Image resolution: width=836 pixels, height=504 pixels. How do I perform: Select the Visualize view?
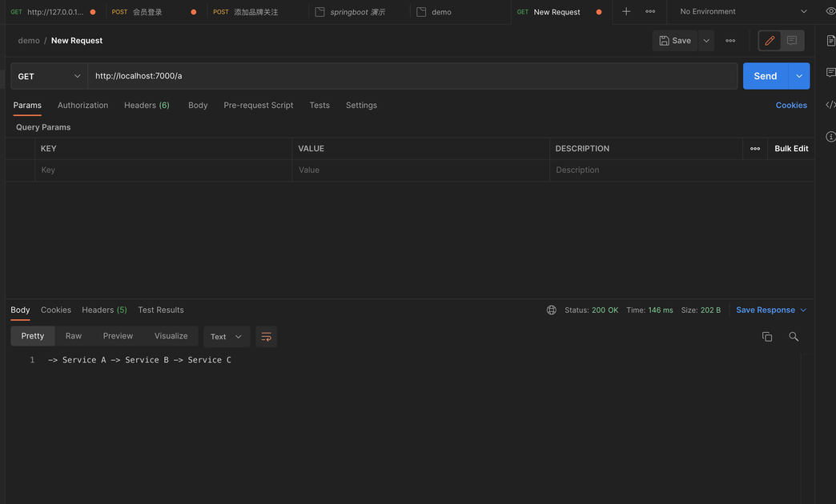(171, 336)
